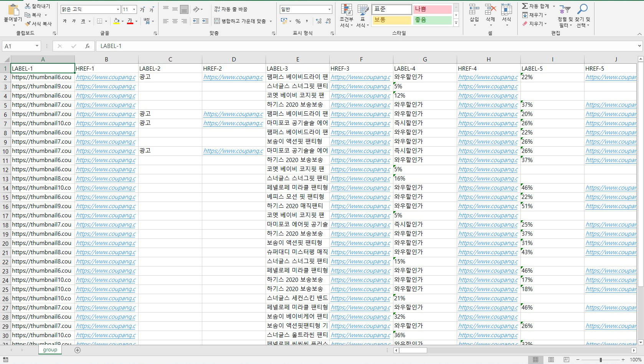The image size is (644, 364).
Task: Select the 'group' sheet tab
Action: 50,350
